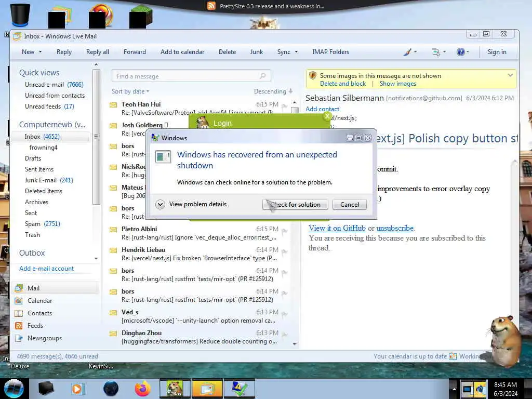
Task: Open the blue Help question mark icon
Action: 460,52
